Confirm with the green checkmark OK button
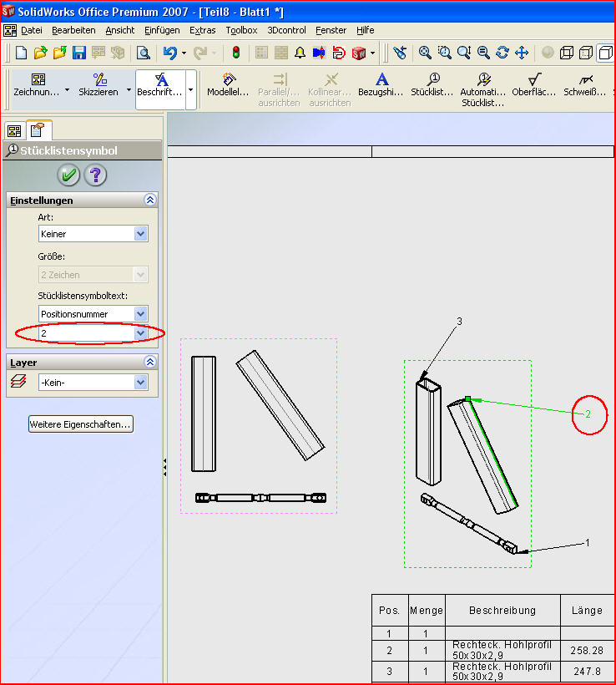The image size is (616, 685). click(68, 175)
